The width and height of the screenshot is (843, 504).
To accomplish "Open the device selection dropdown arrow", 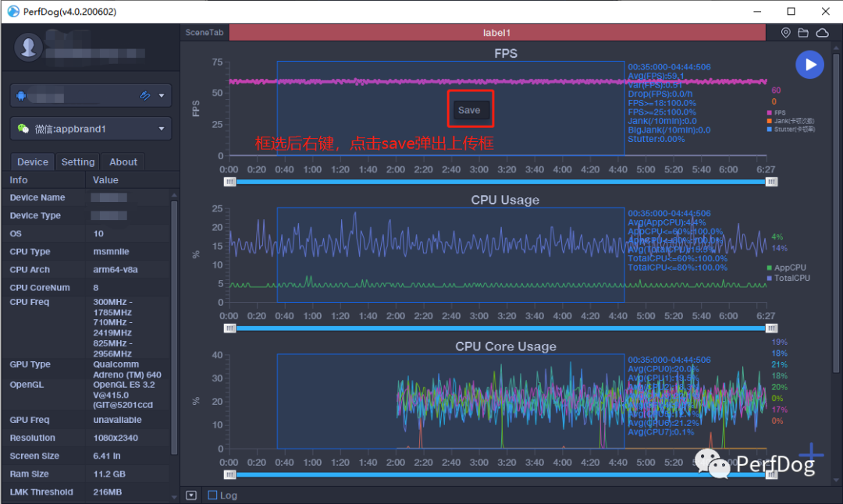I will 162,96.
